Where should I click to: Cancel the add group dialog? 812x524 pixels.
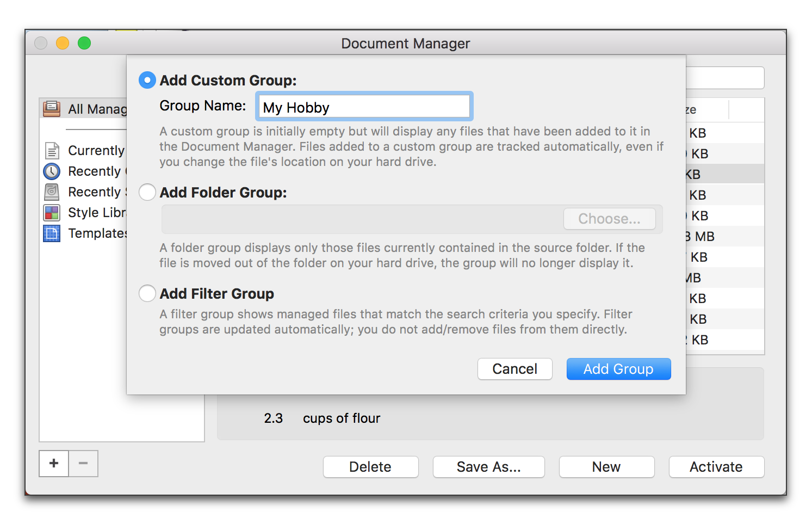[515, 369]
